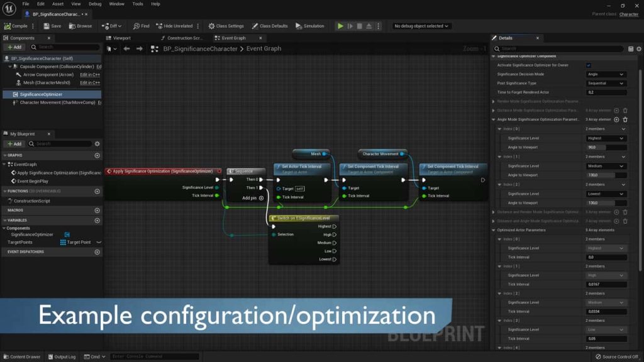
Task: Open play options three-dot menu
Action: click(x=378, y=26)
